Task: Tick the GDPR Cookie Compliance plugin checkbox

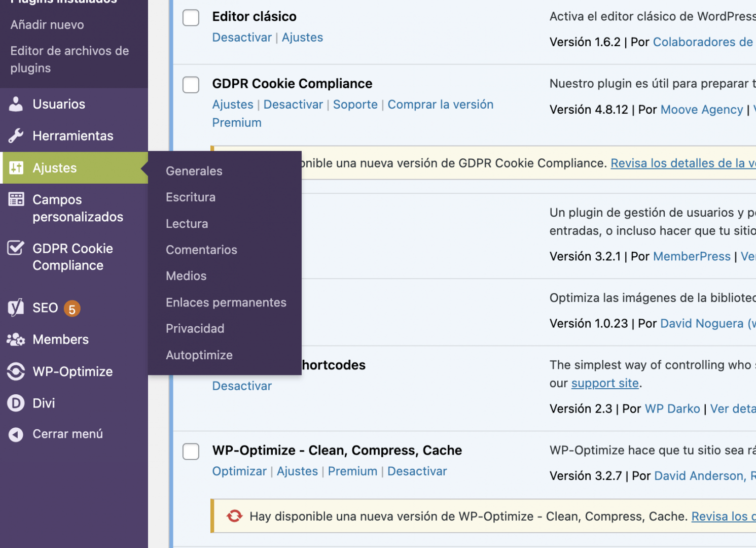Action: 191,85
